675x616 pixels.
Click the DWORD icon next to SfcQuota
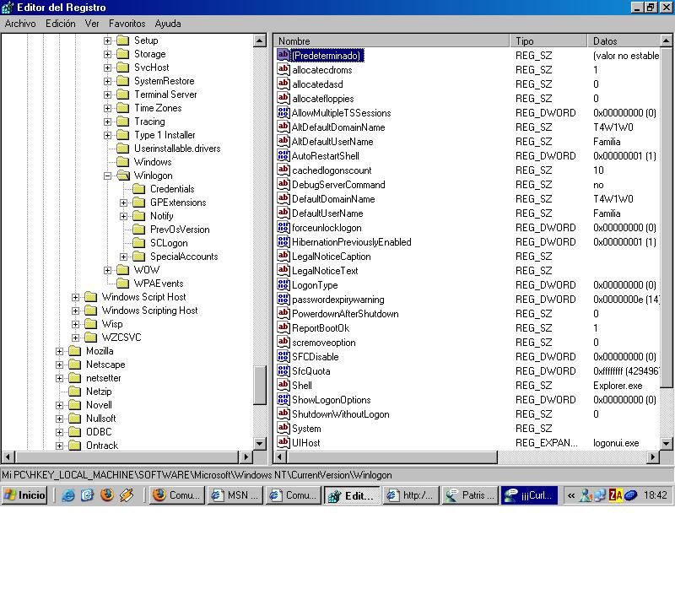[x=283, y=371]
